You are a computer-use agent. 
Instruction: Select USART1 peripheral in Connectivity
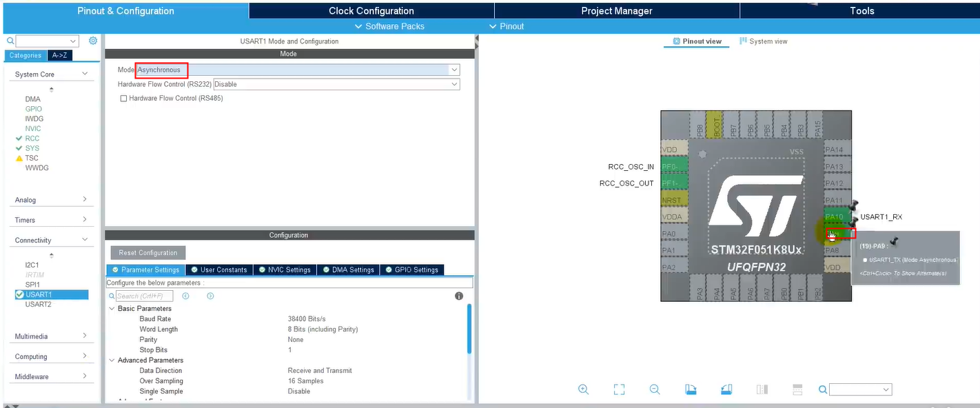point(52,294)
